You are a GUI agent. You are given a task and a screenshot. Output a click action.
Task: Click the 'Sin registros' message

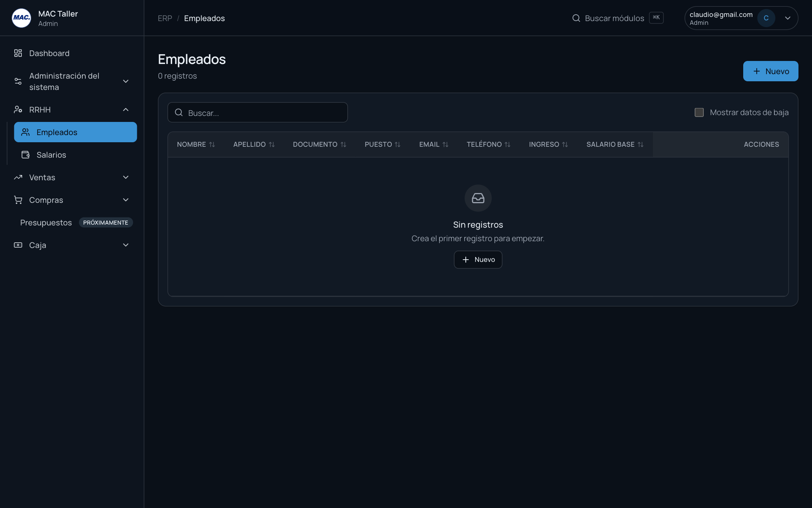click(478, 225)
